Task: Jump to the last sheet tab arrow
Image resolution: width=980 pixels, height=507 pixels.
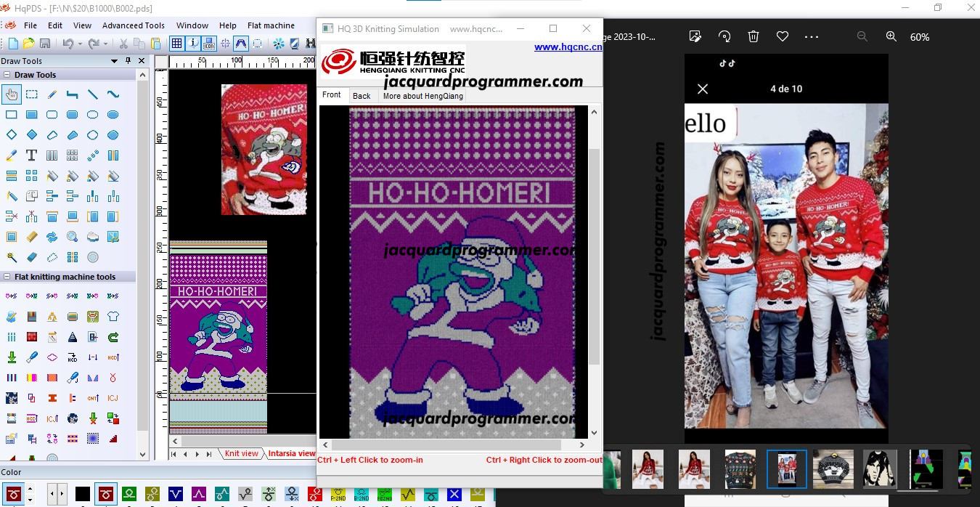Action: (x=209, y=454)
